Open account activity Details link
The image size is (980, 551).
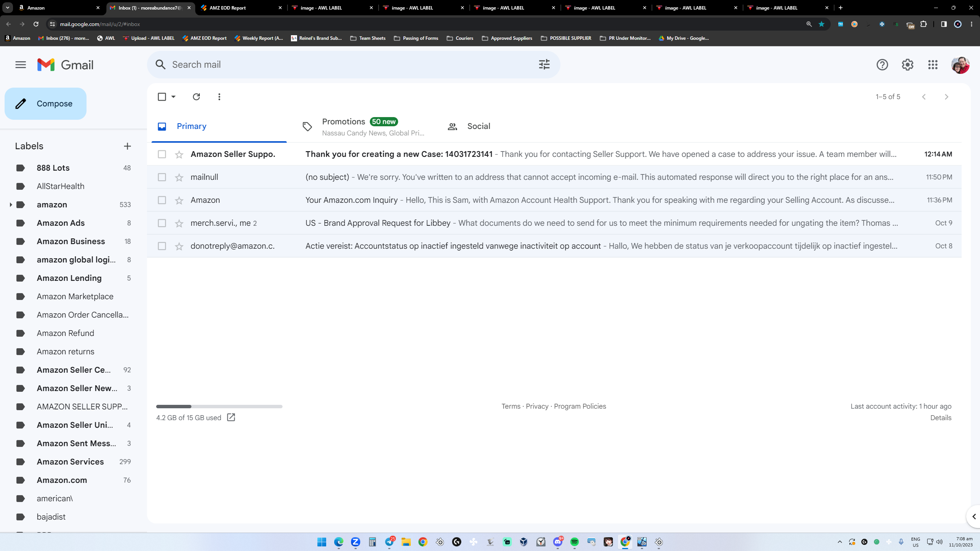[941, 418]
